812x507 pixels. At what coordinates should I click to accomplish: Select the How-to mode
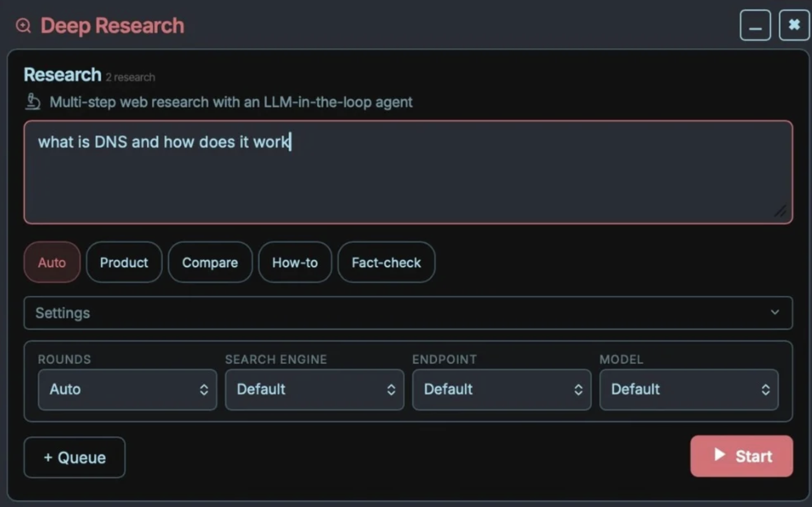[x=295, y=262]
